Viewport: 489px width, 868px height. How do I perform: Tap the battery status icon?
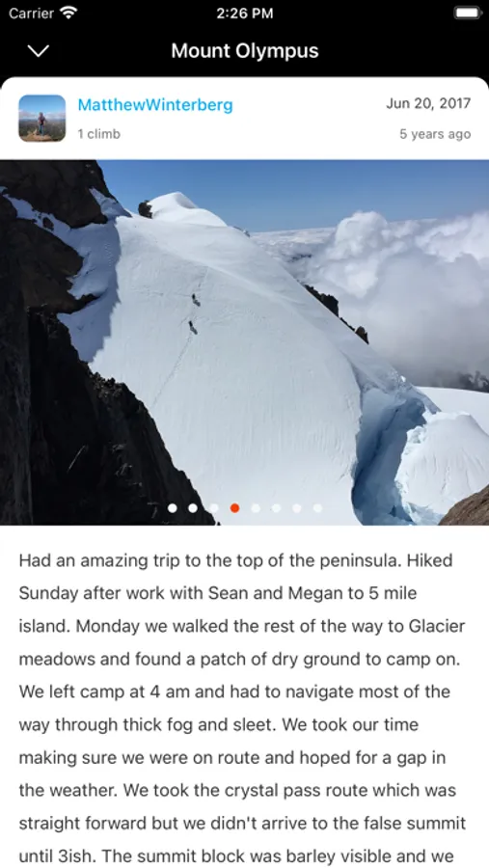[468, 13]
